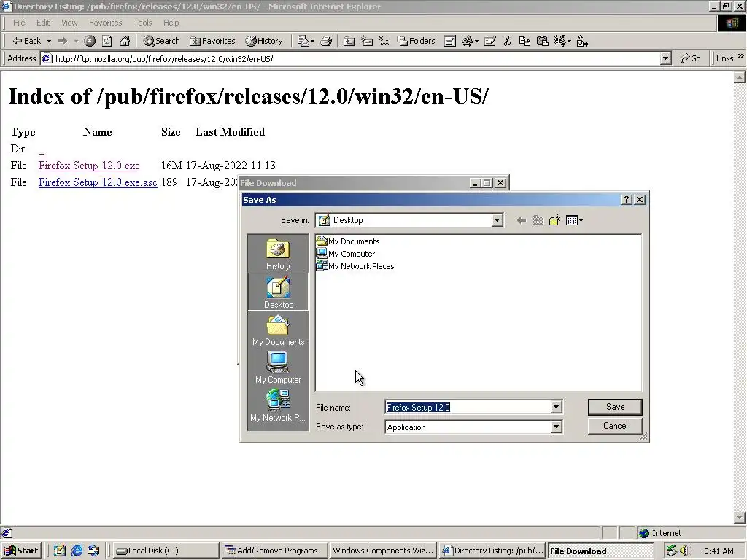This screenshot has width=747, height=560.
Task: Click the Copy icon in toolbar
Action: [x=525, y=41]
